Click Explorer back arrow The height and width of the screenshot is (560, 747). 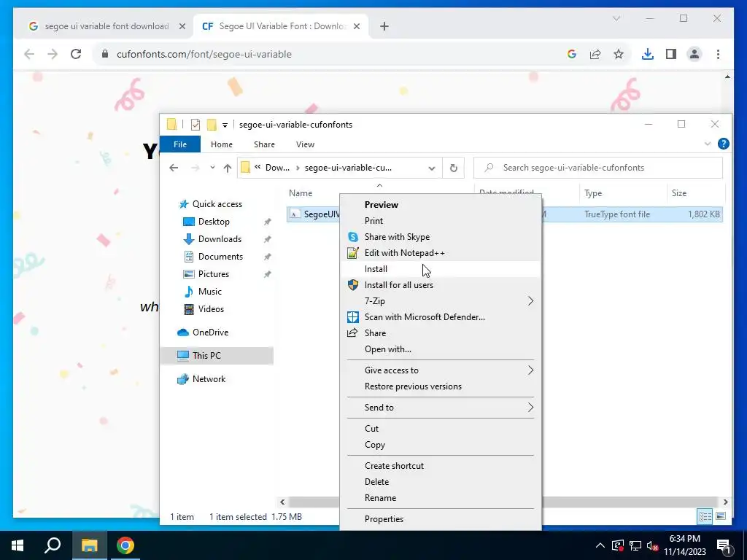pyautogui.click(x=174, y=168)
